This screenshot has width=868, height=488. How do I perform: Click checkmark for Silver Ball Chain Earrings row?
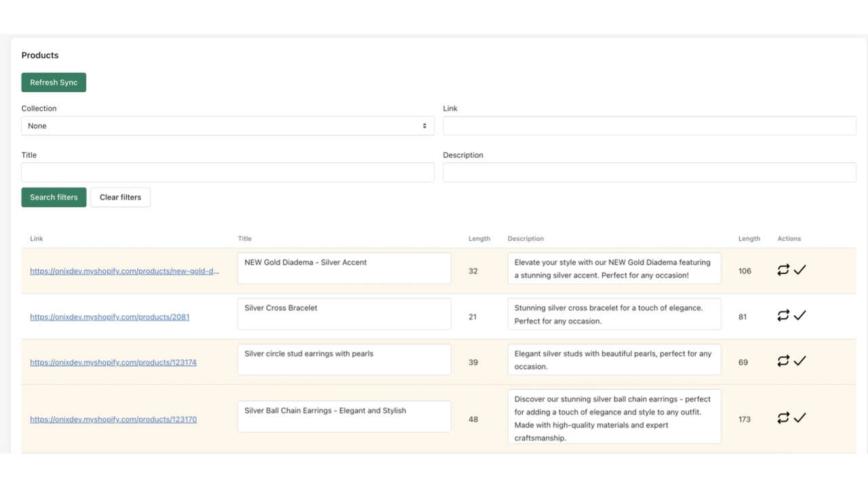click(x=800, y=418)
